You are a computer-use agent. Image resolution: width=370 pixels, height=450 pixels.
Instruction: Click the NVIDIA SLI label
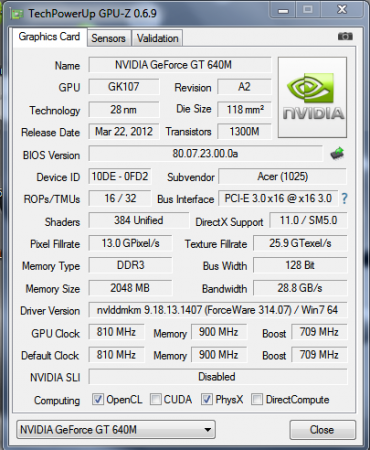point(55,377)
